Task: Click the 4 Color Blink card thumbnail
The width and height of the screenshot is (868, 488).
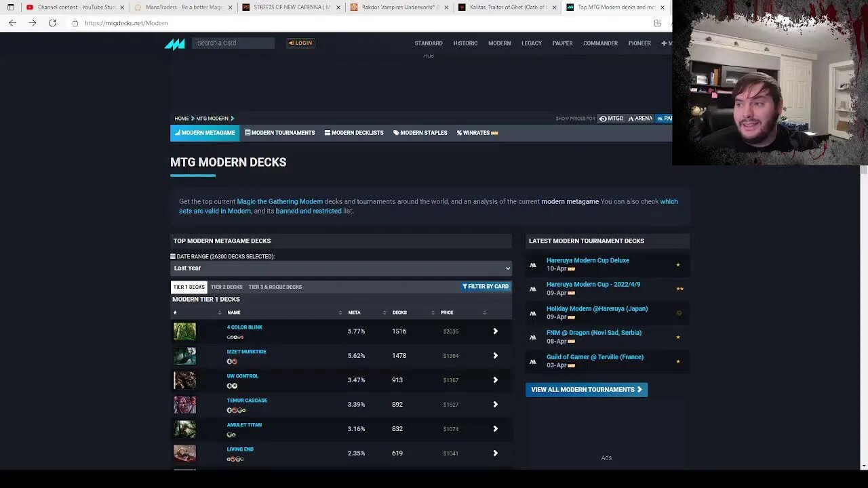Action: click(x=184, y=331)
